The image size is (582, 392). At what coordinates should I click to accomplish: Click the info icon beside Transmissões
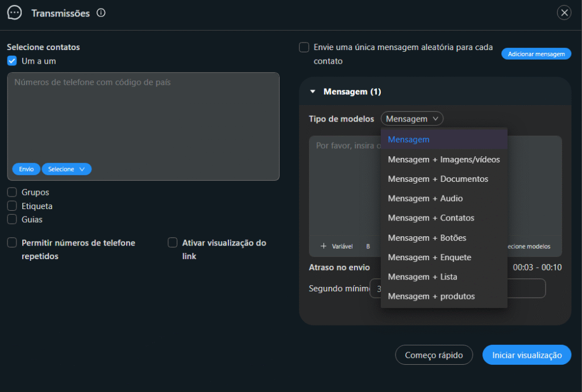(101, 13)
